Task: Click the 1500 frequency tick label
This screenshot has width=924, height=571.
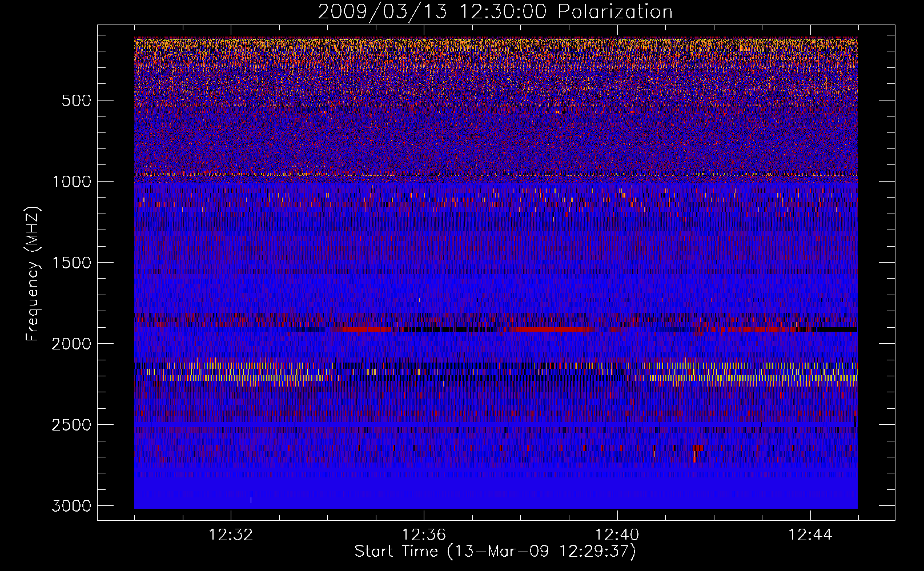Action: point(71,263)
